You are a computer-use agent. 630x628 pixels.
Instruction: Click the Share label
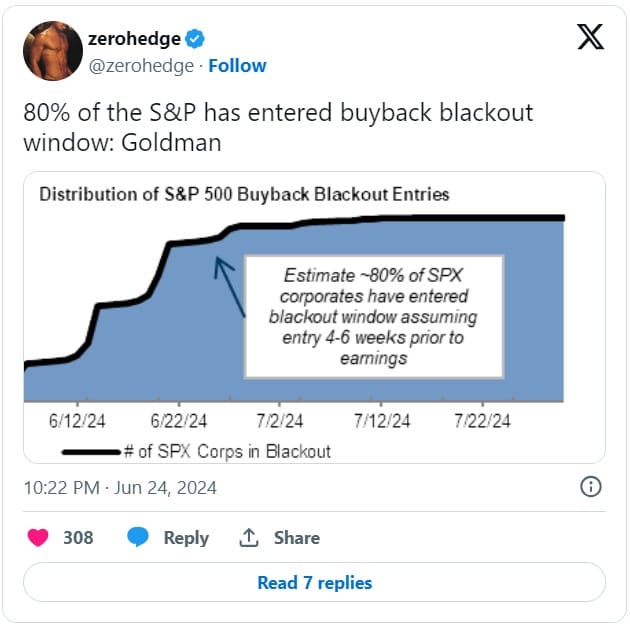297,538
